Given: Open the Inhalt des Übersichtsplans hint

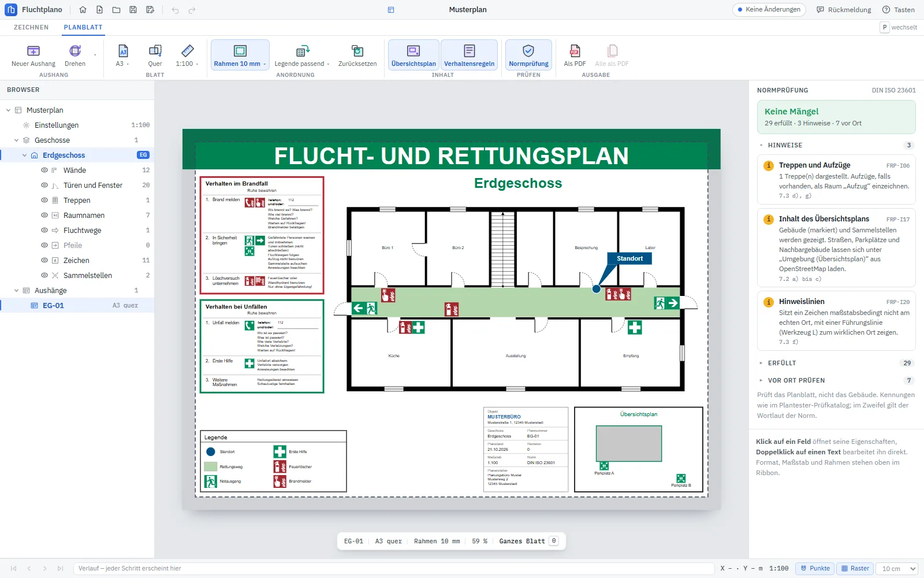Looking at the screenshot, I should pos(836,248).
